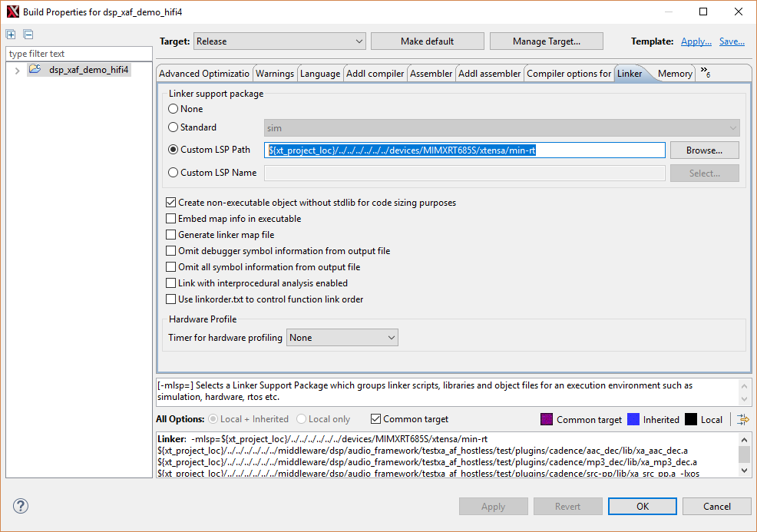
Task: Open the Target Release dropdown
Action: click(x=279, y=41)
